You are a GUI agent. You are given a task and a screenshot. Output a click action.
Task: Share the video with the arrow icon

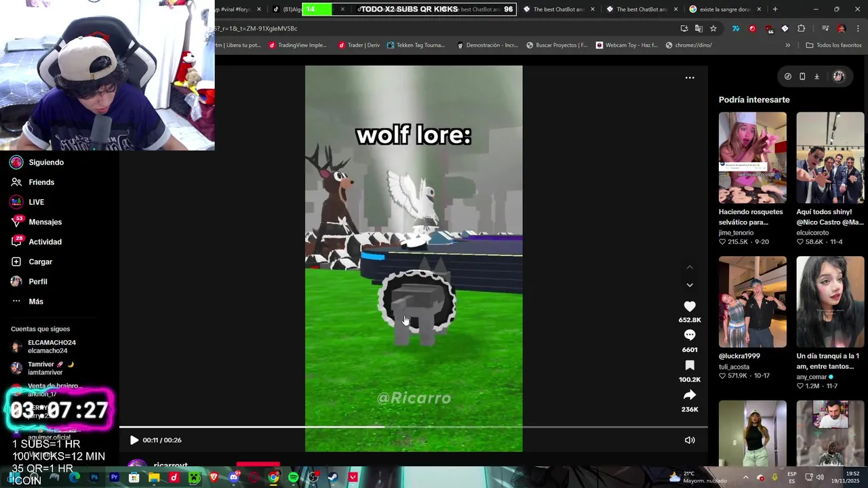tap(690, 395)
